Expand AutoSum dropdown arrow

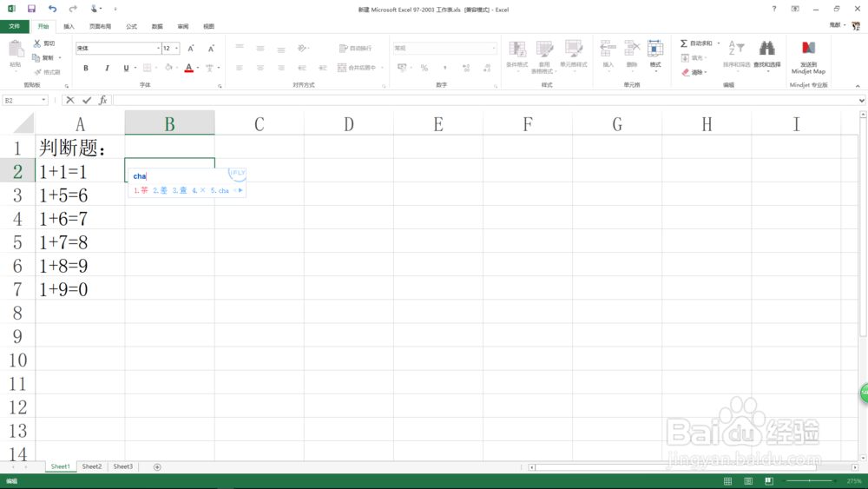pos(719,43)
